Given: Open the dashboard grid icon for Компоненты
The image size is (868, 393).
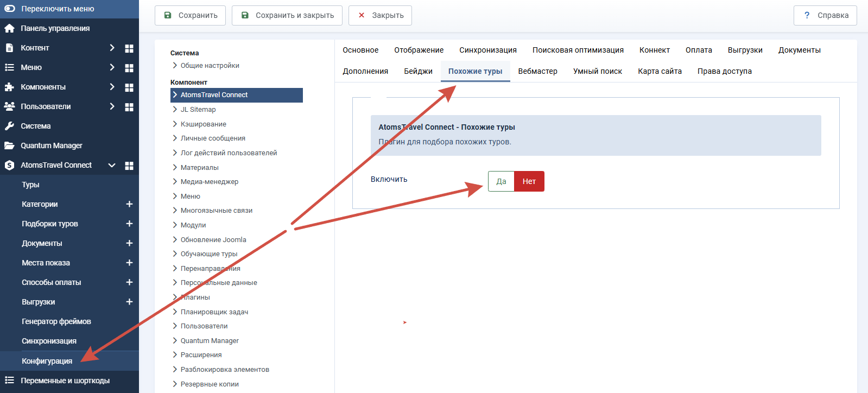Looking at the screenshot, I should coord(129,87).
